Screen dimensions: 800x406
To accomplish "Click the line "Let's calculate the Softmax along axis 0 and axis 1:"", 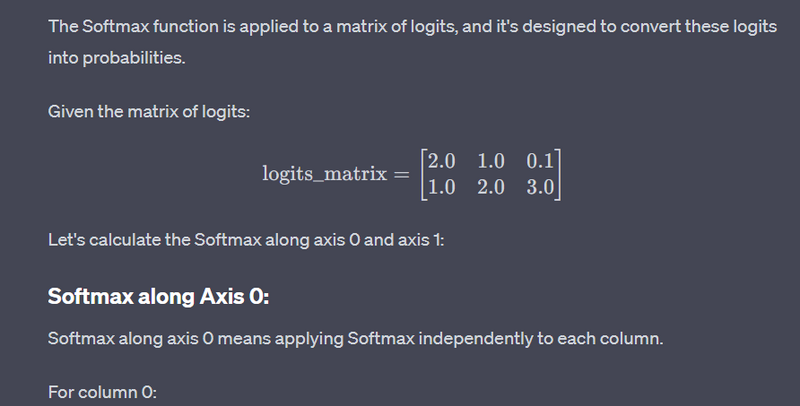I will [252, 241].
